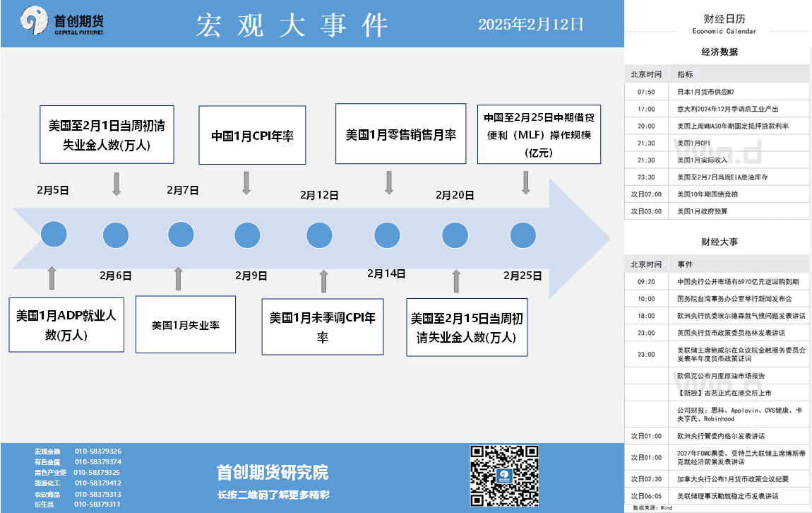Viewport: 812px width, 513px height.
Task: Click the 英国央行货币政策委员格林发表讲话 row
Action: [x=717, y=334]
